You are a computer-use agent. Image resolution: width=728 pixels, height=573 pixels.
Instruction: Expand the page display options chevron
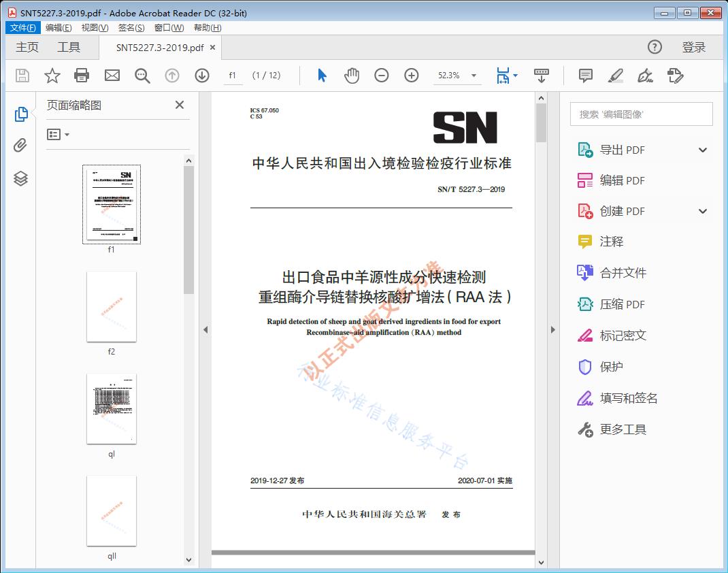coord(515,76)
